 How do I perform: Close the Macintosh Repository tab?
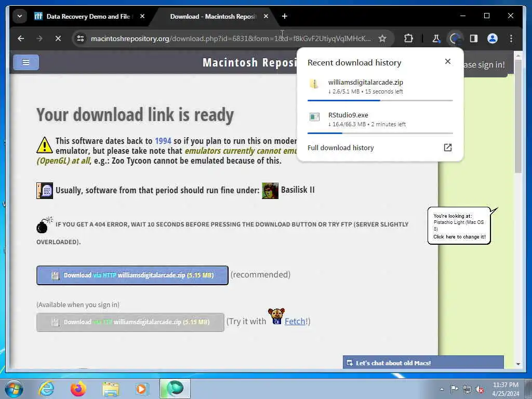266,16
